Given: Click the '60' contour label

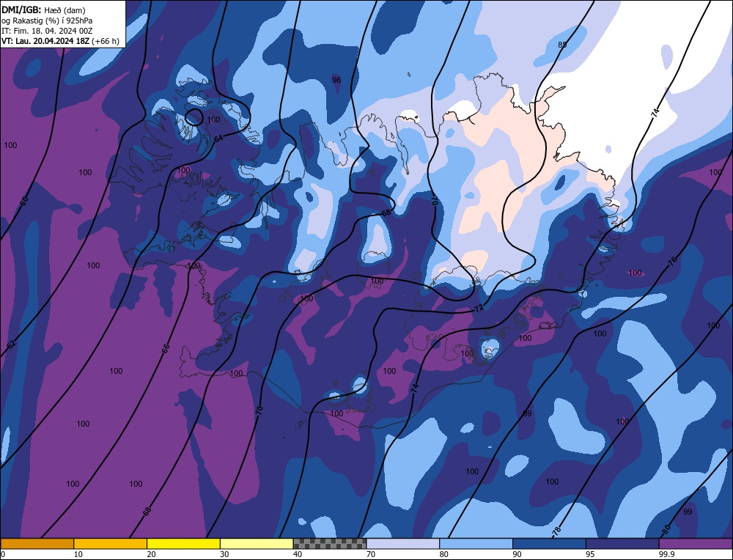Looking at the screenshot, I should coord(24,201).
